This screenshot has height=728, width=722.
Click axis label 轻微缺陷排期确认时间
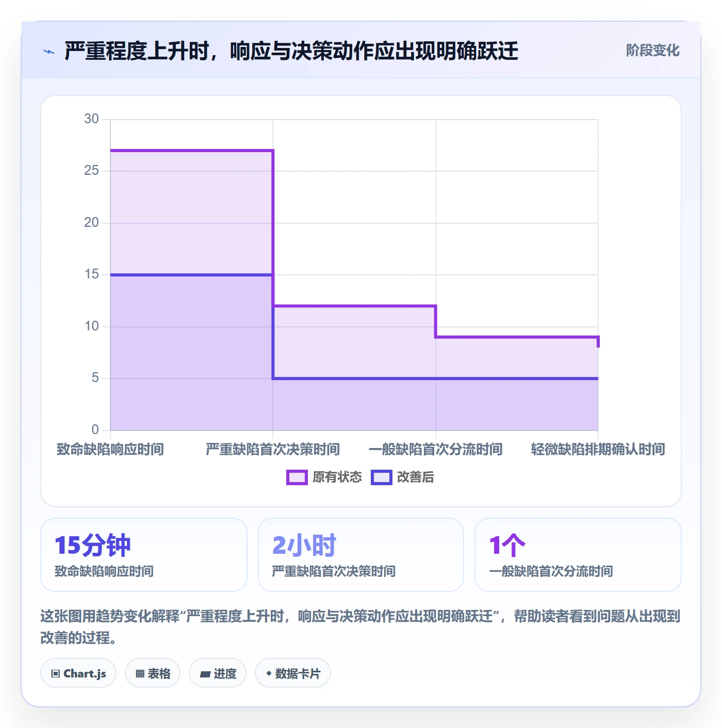click(598, 449)
